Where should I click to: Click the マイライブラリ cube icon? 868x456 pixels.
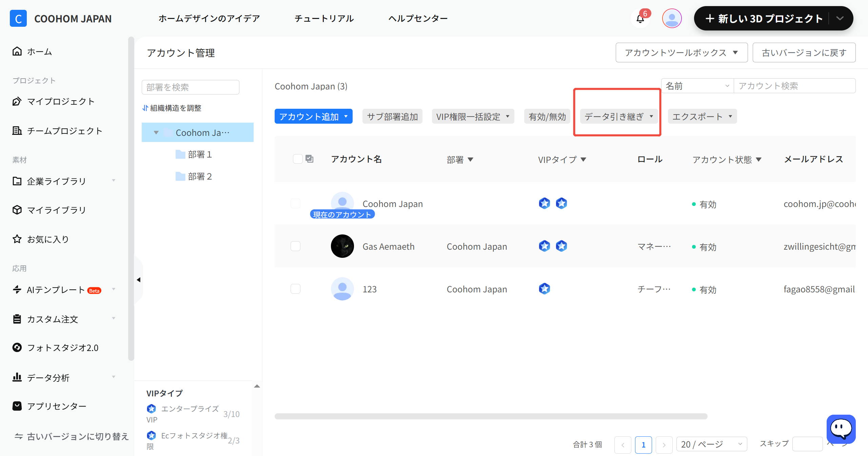tap(17, 210)
